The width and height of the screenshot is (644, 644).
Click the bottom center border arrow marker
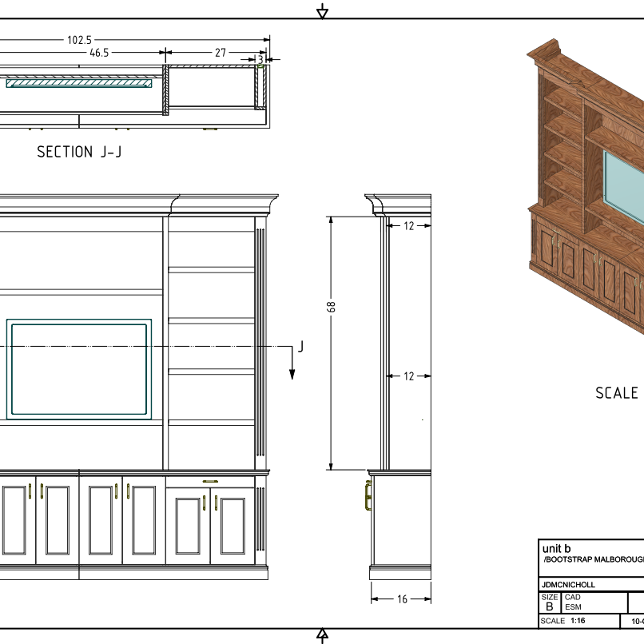point(322,635)
